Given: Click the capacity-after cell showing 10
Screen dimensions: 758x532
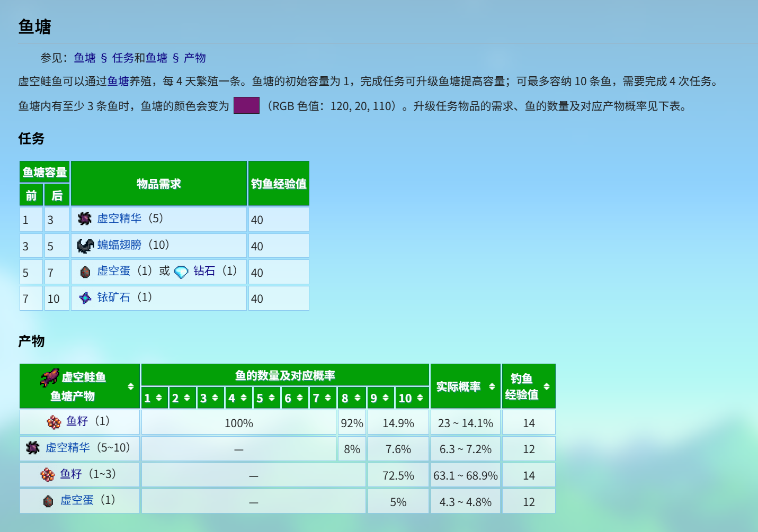Looking at the screenshot, I should 57,298.
